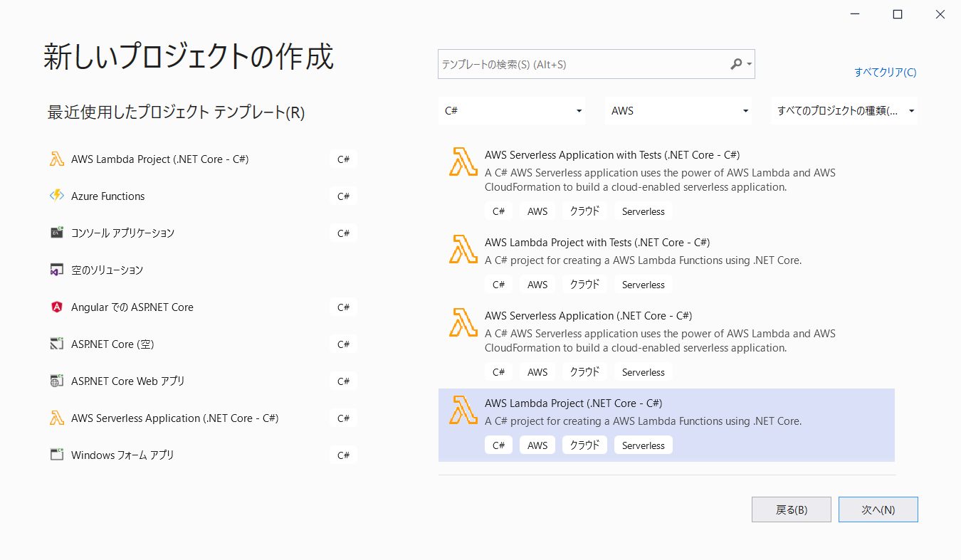Screen dimensions: 961x560
Task: Click the Angular での ASP.NET Core icon
Action: (x=57, y=307)
